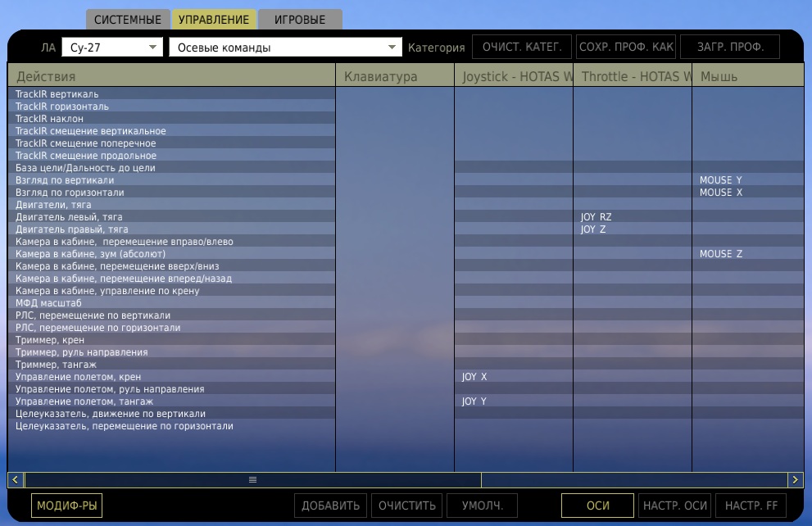Select Камера в кабине, перемещение вперед/назад
The width and height of the screenshot is (812, 526).
click(171, 279)
